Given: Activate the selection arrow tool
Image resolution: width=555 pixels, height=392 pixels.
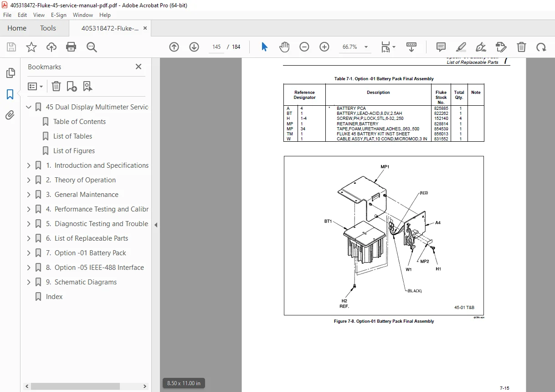Looking at the screenshot, I should [264, 47].
